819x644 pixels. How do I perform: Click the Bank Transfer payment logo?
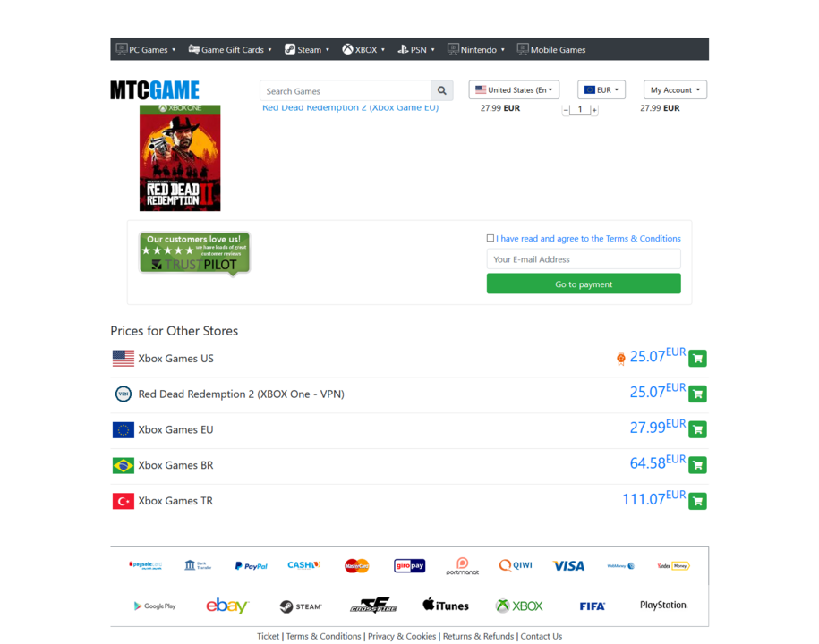[198, 565]
